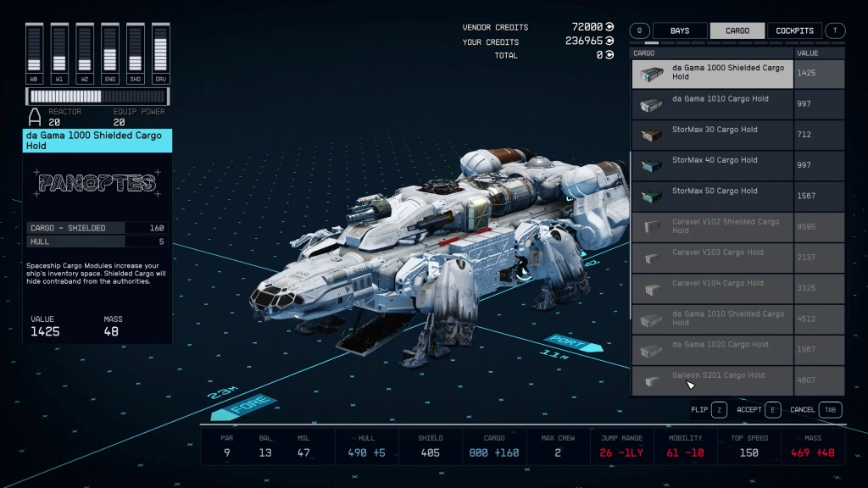Select the da Gama 1000 Shielded Cargo Hold row
868x488 pixels.
tap(738, 74)
